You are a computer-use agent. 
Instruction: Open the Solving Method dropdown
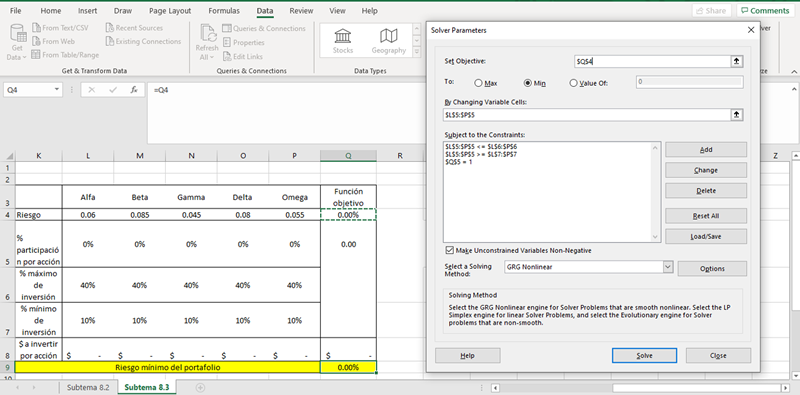point(668,266)
